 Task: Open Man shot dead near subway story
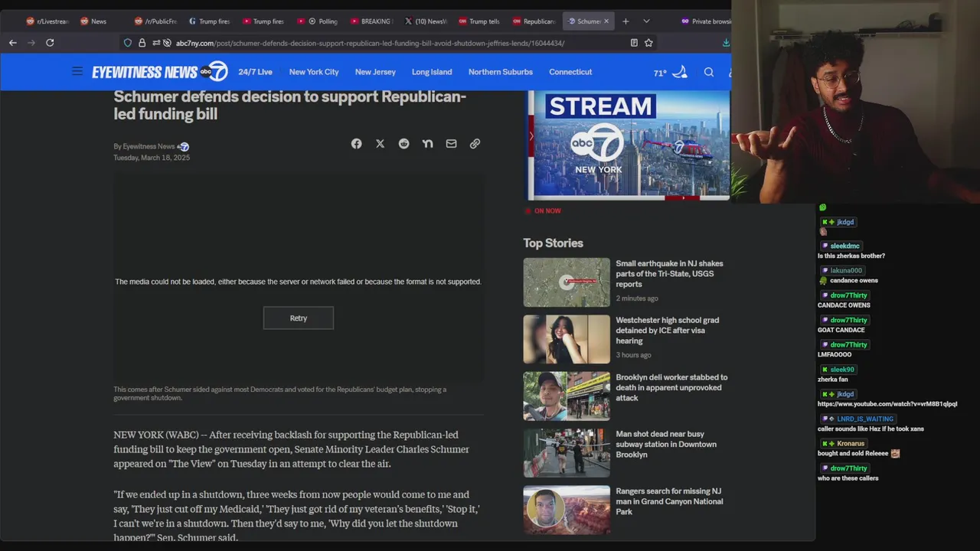click(666, 444)
